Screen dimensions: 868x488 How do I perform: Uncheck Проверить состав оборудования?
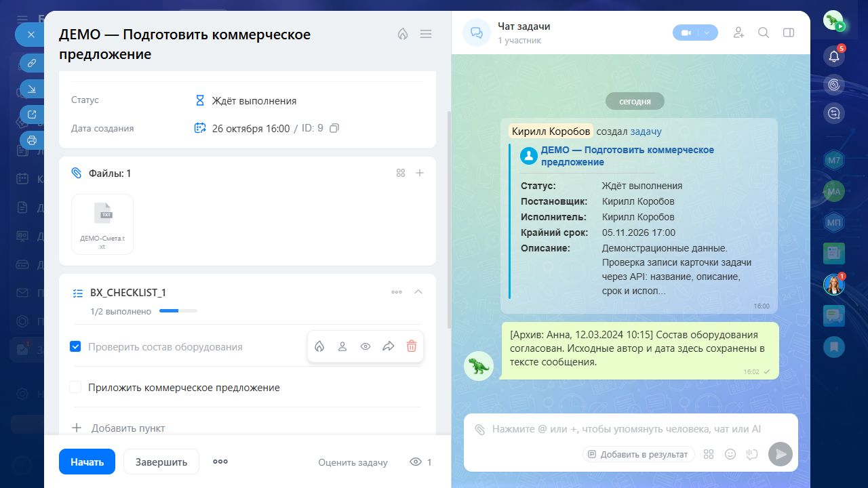75,346
